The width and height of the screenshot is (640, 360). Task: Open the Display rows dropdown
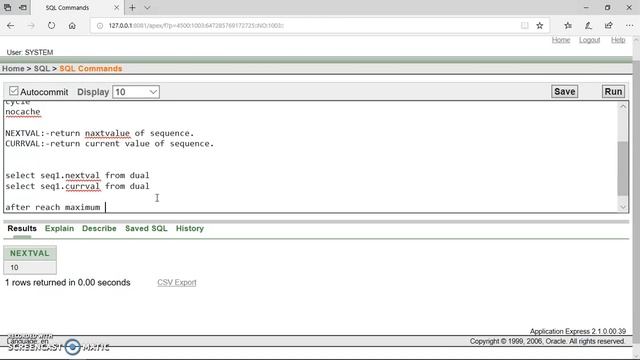pyautogui.click(x=136, y=92)
